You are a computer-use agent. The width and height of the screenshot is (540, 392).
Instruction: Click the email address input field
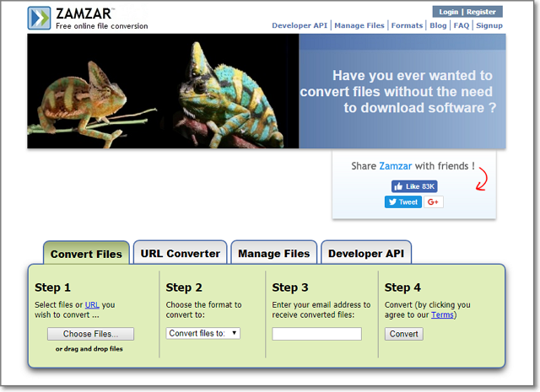pos(316,334)
